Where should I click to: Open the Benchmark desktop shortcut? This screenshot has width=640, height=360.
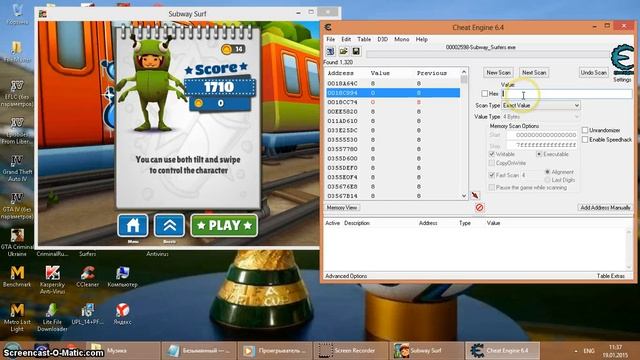coord(17,276)
